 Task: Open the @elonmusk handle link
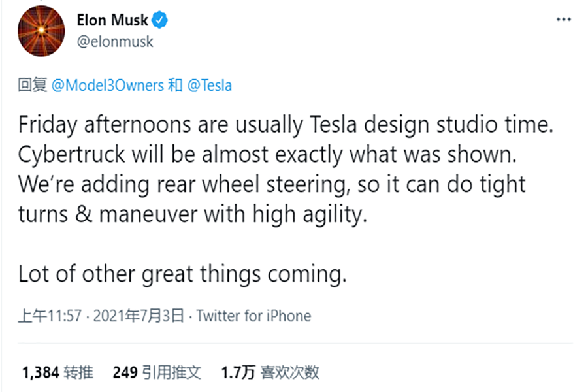coord(115,42)
